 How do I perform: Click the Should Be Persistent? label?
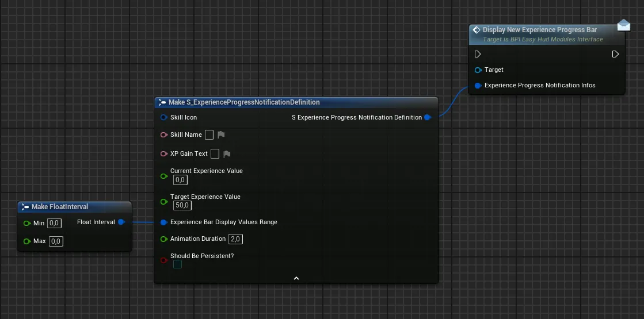(202, 256)
